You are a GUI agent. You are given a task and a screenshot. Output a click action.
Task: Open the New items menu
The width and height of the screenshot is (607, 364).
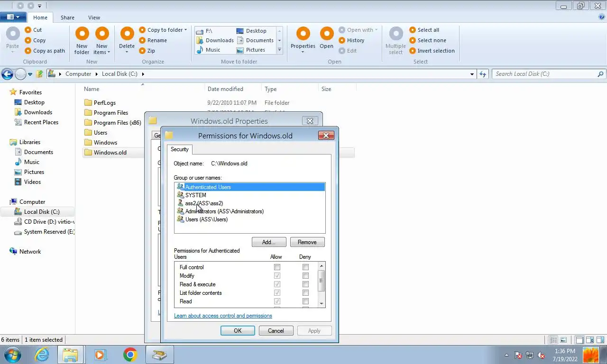pyautogui.click(x=102, y=41)
